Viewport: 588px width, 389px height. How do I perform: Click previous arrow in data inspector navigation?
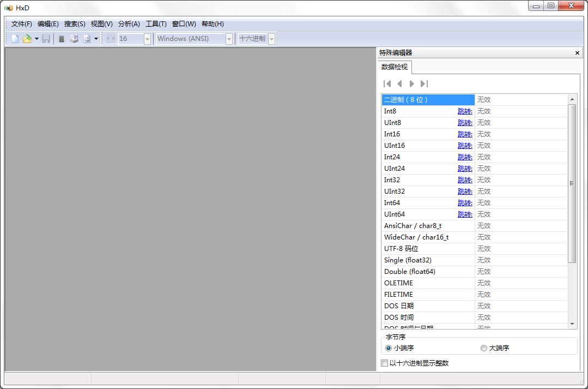[399, 83]
